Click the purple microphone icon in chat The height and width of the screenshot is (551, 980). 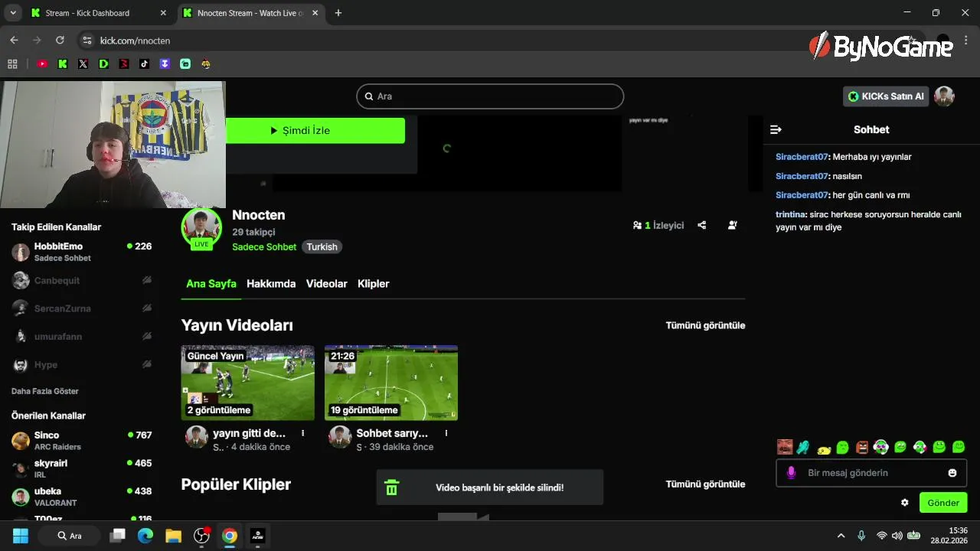(x=792, y=473)
